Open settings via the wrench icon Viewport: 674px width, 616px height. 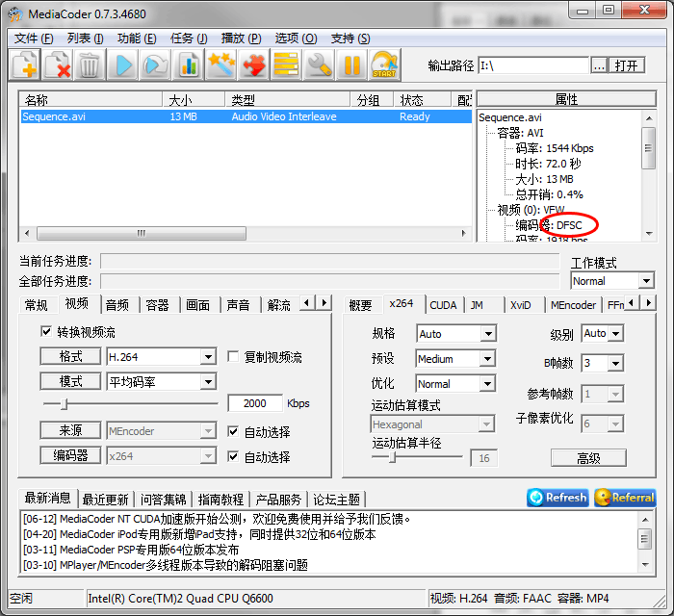[319, 64]
